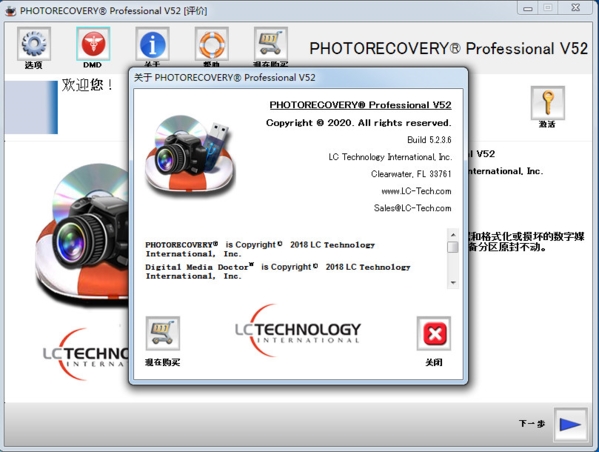Click the 下一步 label
Viewport: 599px width, 452px height.
tap(532, 424)
